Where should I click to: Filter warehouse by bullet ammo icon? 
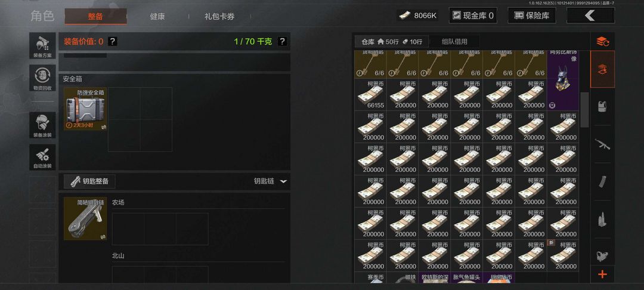point(602,219)
